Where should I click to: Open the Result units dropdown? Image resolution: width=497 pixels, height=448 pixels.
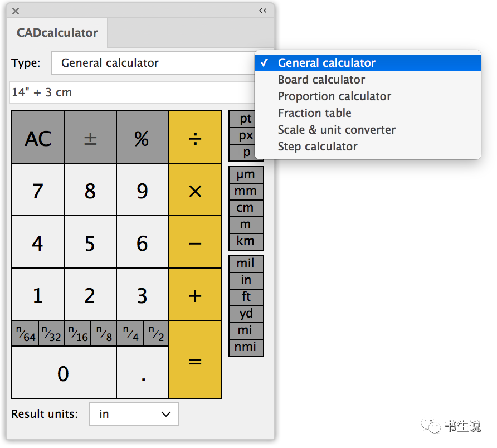[x=134, y=414]
